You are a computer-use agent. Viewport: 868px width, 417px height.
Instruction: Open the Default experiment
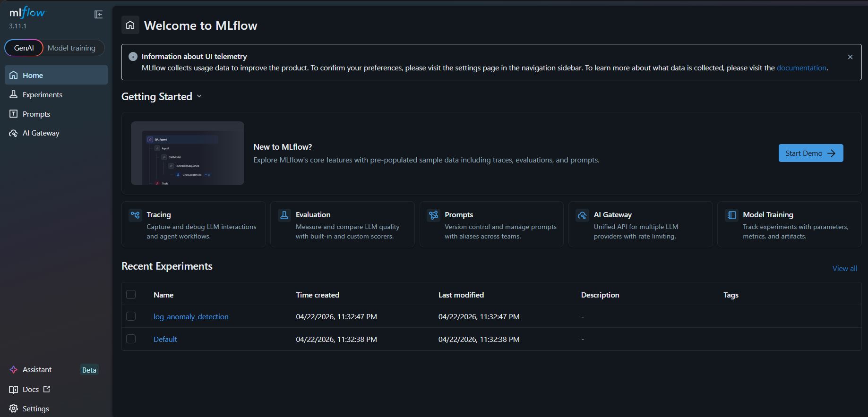[165, 339]
